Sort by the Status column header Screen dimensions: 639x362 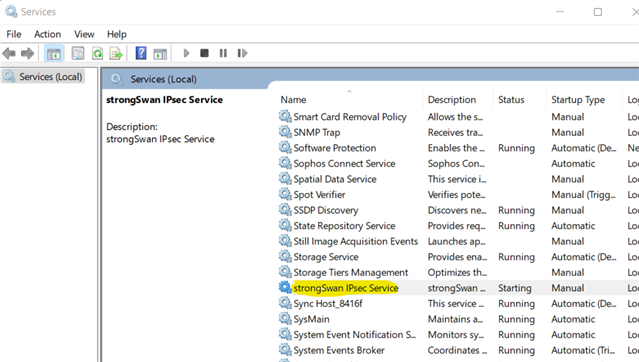[x=511, y=100]
